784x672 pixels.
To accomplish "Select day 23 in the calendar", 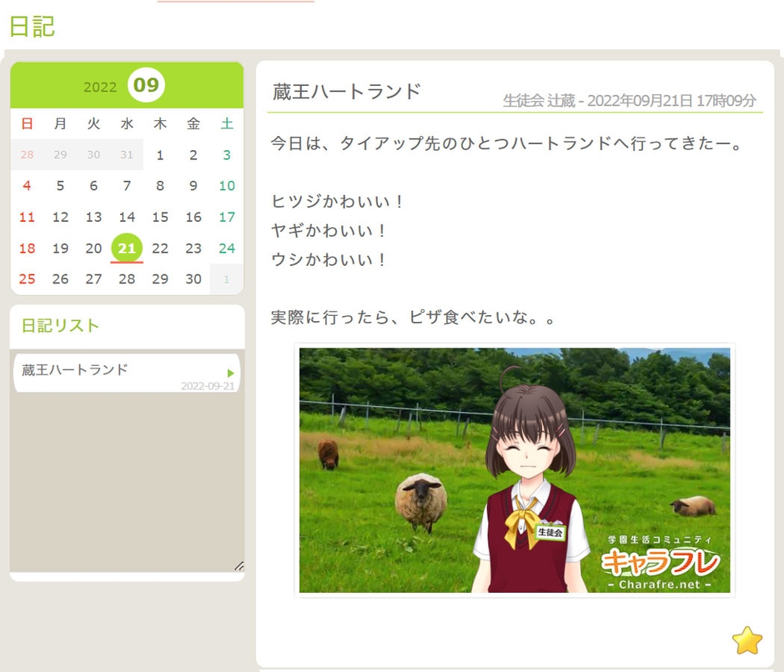I will coord(193,248).
